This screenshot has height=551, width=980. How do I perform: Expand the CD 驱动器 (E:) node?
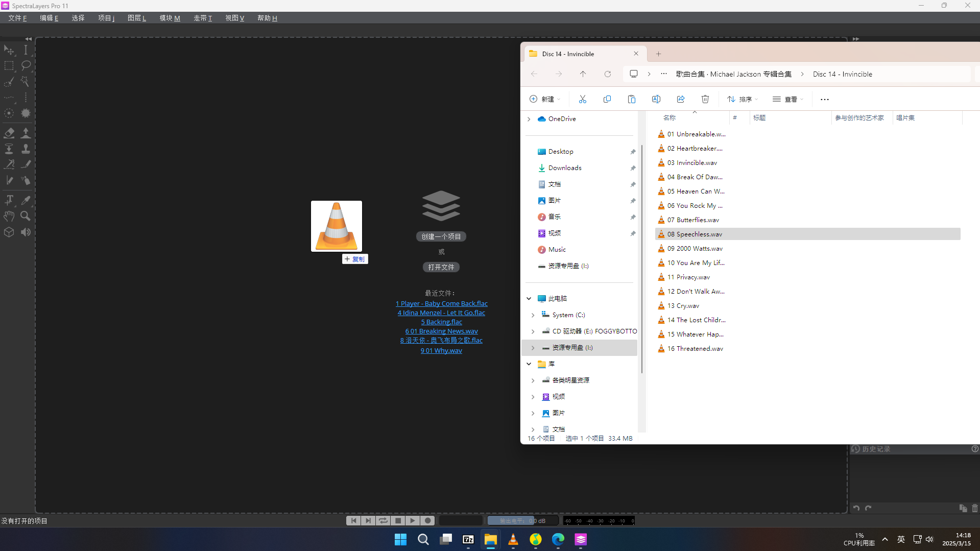coord(533,331)
